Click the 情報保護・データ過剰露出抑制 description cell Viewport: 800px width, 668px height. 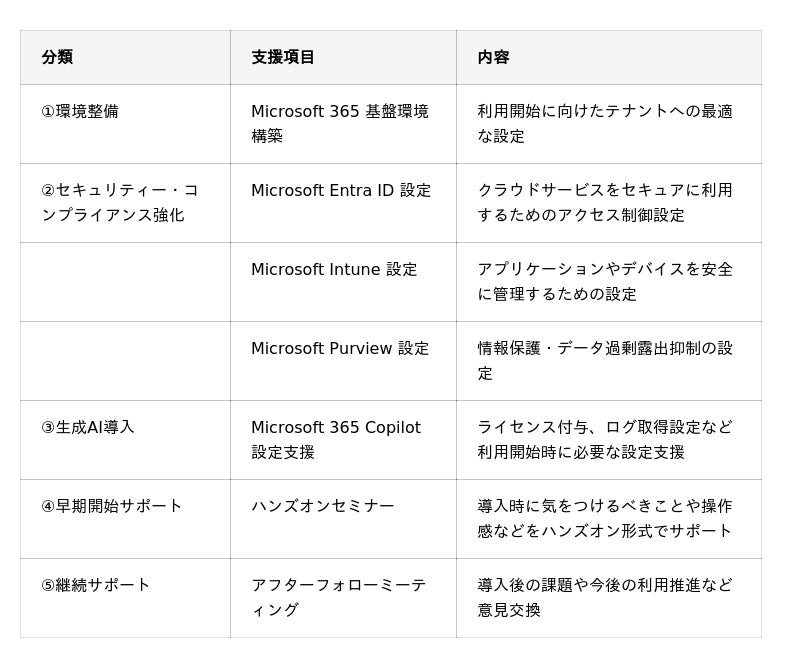[605, 360]
